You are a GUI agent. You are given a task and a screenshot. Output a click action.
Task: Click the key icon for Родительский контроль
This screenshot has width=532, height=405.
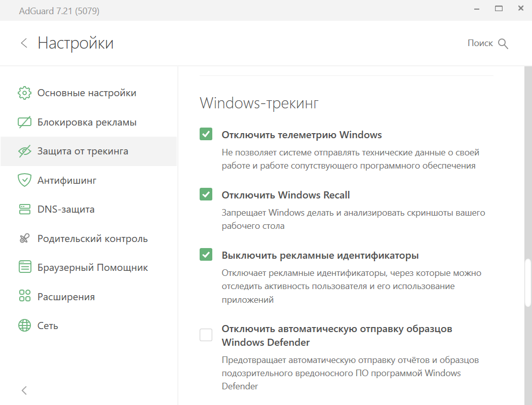tap(24, 238)
